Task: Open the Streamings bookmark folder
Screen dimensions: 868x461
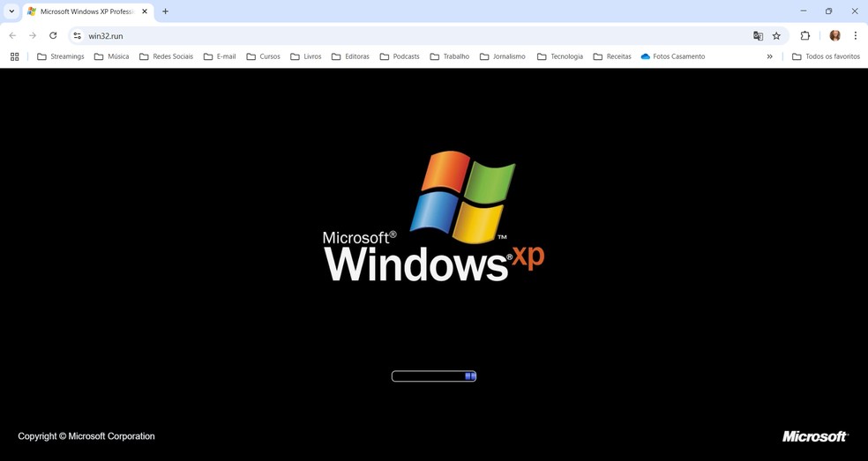Action: tap(60, 56)
